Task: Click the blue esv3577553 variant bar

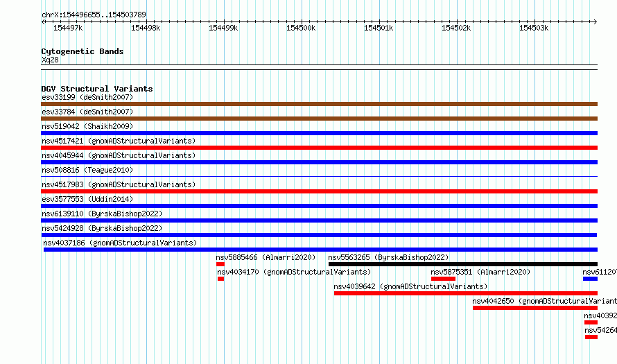Action: (x=319, y=206)
